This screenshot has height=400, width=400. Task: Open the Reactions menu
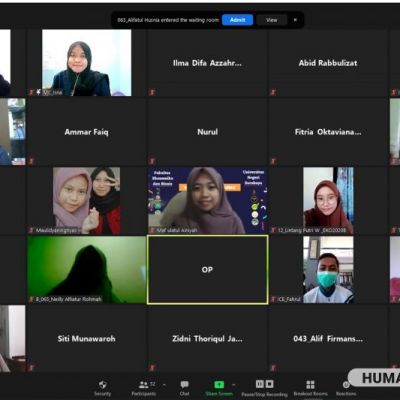point(346,388)
